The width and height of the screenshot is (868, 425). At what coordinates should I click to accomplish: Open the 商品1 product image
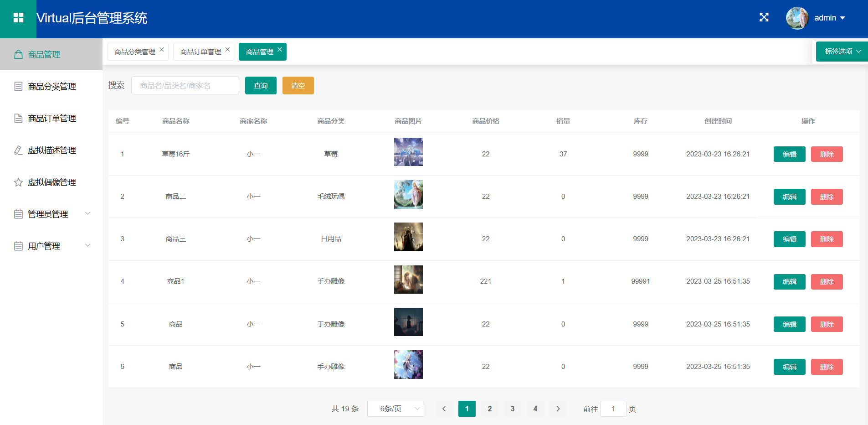408,280
